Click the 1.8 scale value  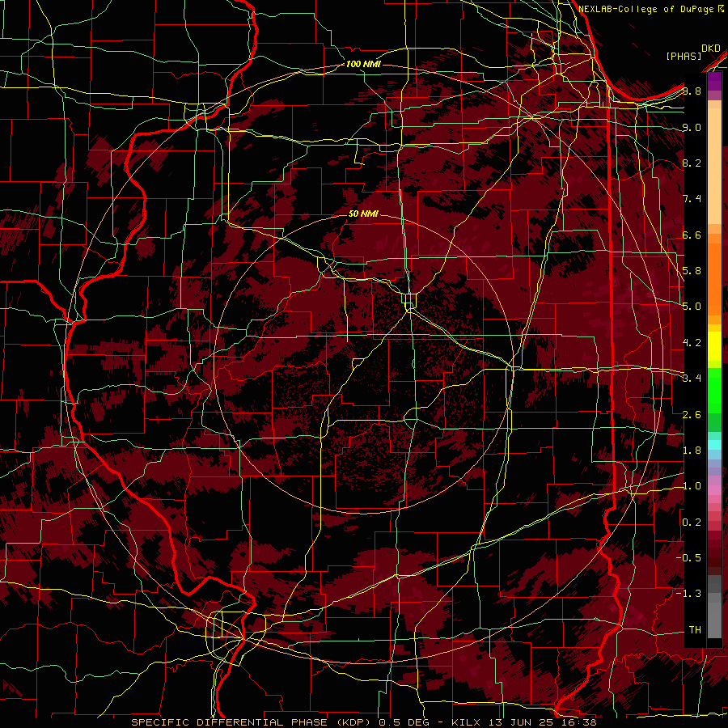click(x=692, y=451)
